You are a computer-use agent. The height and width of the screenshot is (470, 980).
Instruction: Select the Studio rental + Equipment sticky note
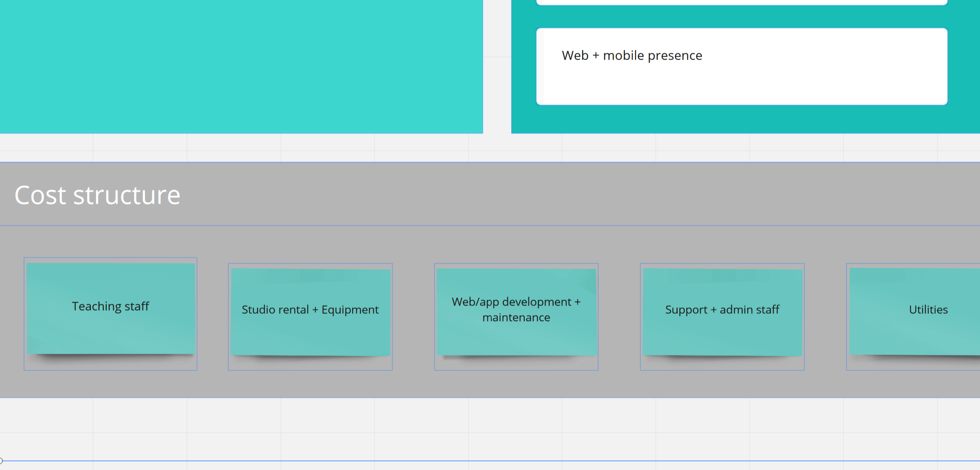(x=310, y=311)
